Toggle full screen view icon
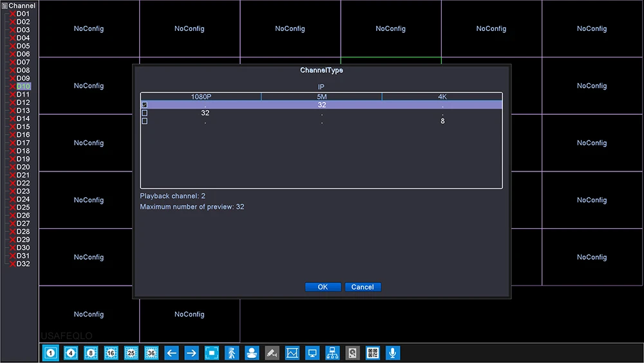Image resolution: width=644 pixels, height=363 pixels. 211,353
